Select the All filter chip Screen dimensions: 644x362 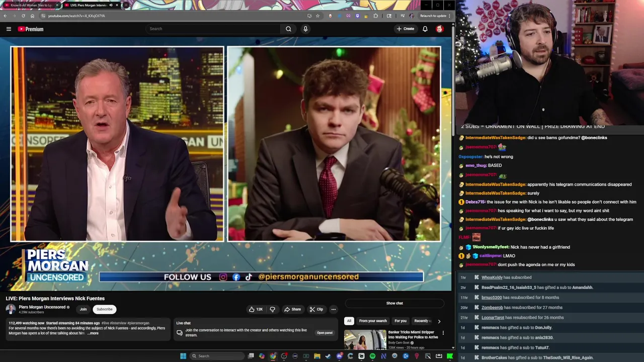click(349, 321)
